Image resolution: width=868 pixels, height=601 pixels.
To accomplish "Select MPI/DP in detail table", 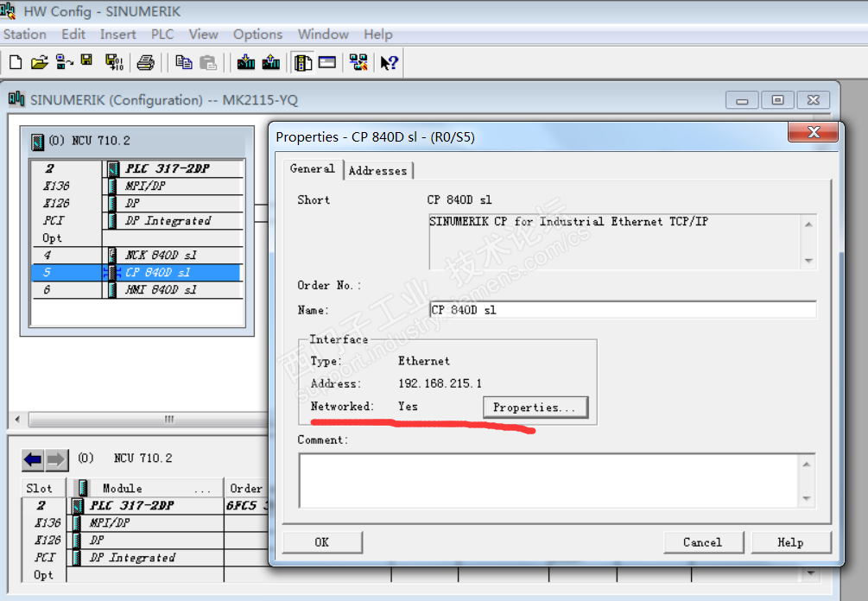I will tap(145, 522).
